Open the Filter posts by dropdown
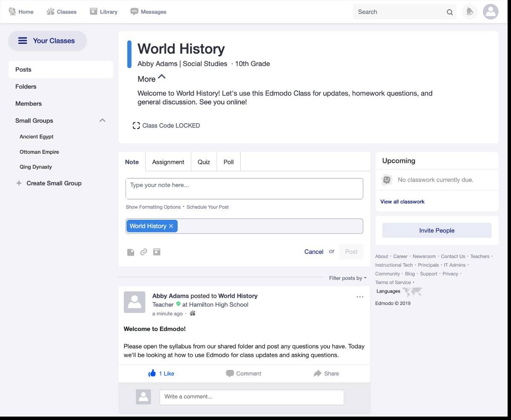The width and height of the screenshot is (511, 420). click(x=347, y=278)
